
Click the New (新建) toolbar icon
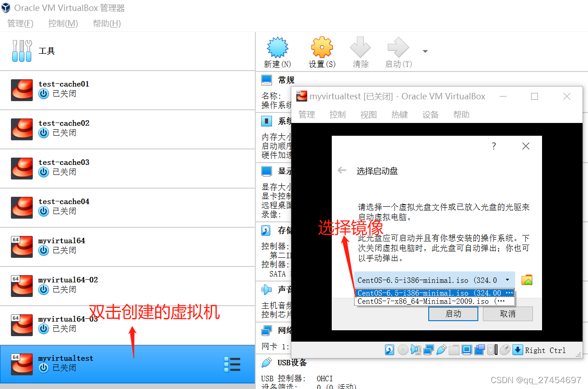[277, 47]
